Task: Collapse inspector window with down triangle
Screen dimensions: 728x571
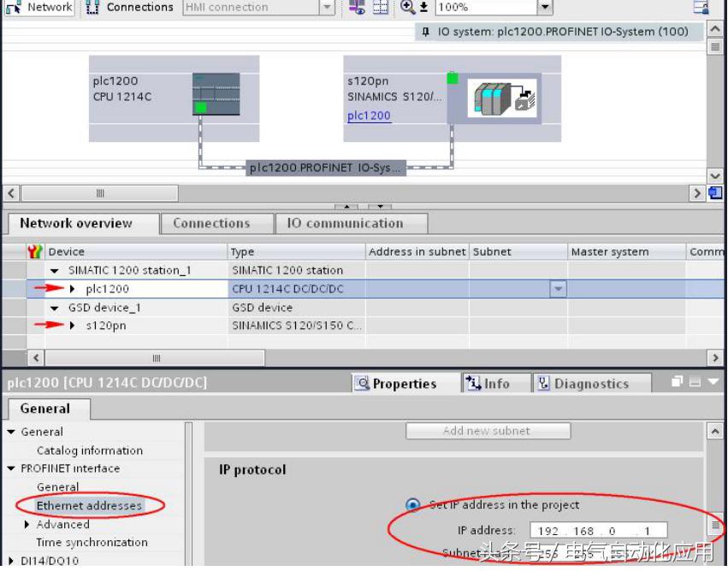Action: tap(713, 382)
